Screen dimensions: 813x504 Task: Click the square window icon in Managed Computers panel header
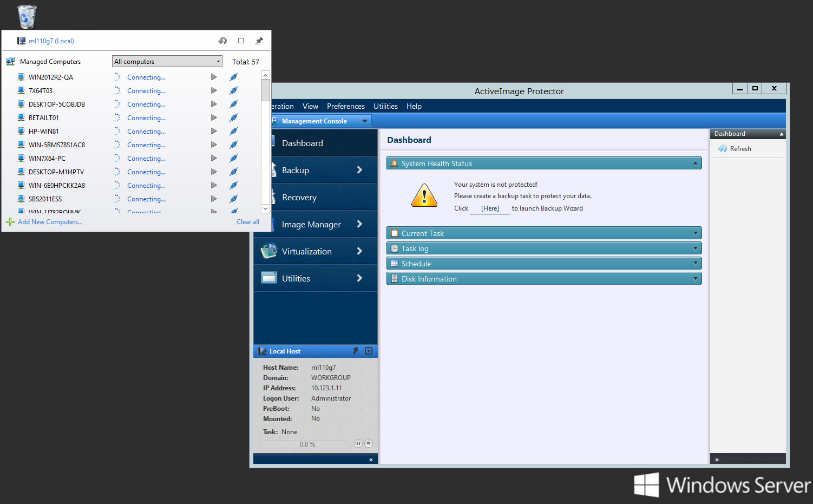point(241,41)
